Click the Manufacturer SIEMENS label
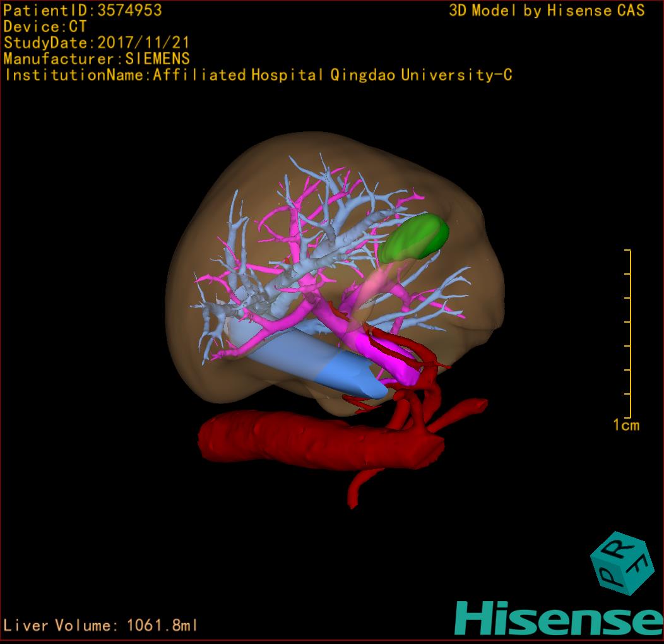664x644 pixels. pyautogui.click(x=97, y=59)
